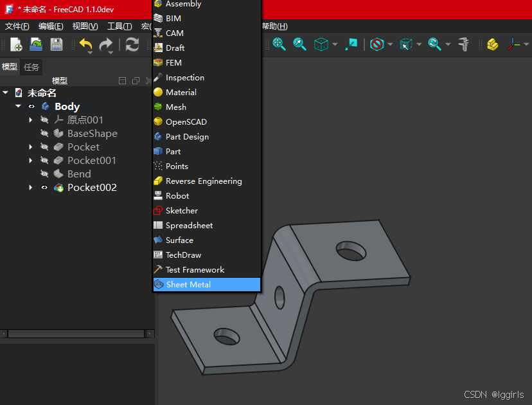This screenshot has width=532, height=405.
Task: Click the align to selection view icon
Action: point(351,44)
